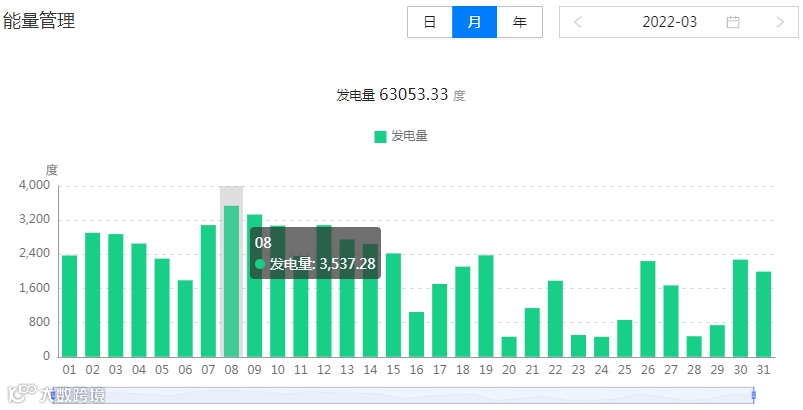Click the bar for day 03
The image size is (803, 410).
[x=116, y=295]
